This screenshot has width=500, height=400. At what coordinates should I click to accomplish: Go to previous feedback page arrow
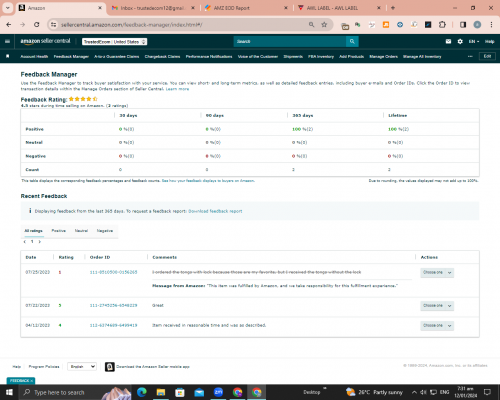(24, 242)
